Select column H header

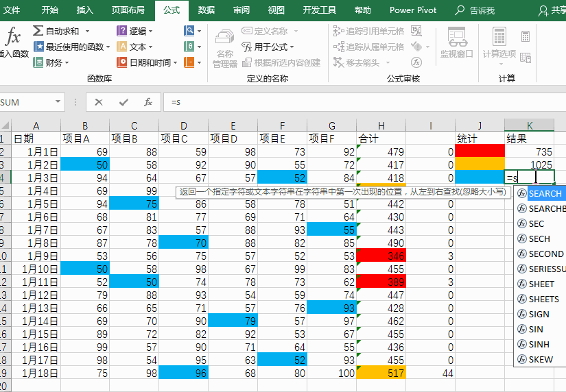click(x=381, y=125)
